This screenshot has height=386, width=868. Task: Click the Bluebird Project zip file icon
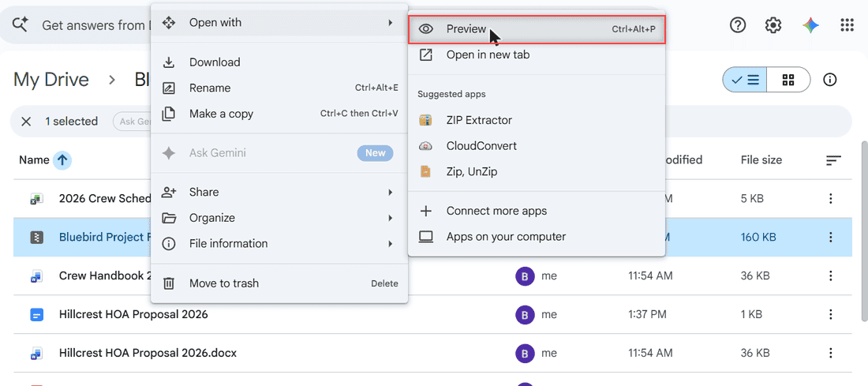[x=36, y=237]
